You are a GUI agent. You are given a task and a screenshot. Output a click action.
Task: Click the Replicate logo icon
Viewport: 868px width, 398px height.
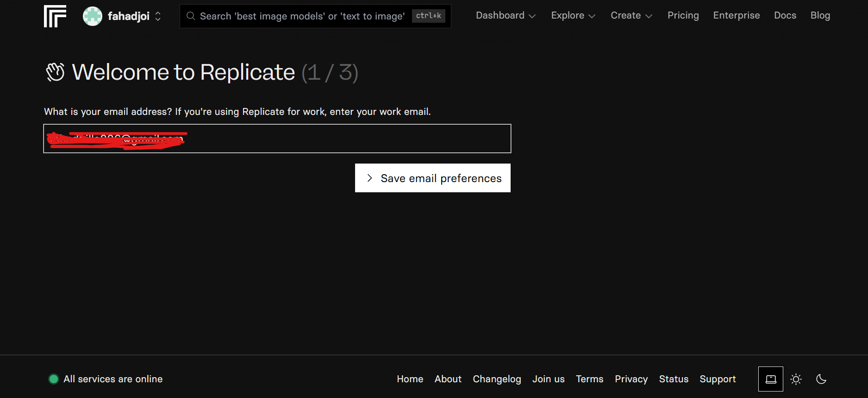click(55, 16)
